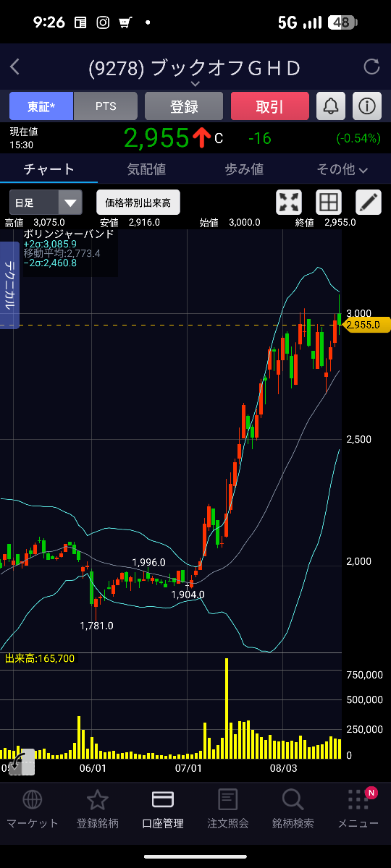The width and height of the screenshot is (391, 868).
Task: Select the PTS exchange toggle
Action: coord(106,106)
